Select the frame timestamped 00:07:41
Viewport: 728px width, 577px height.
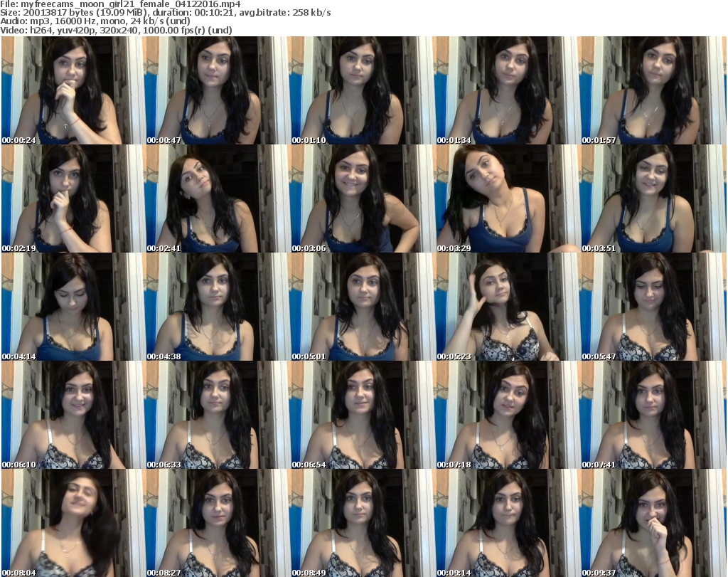pyautogui.click(x=653, y=415)
